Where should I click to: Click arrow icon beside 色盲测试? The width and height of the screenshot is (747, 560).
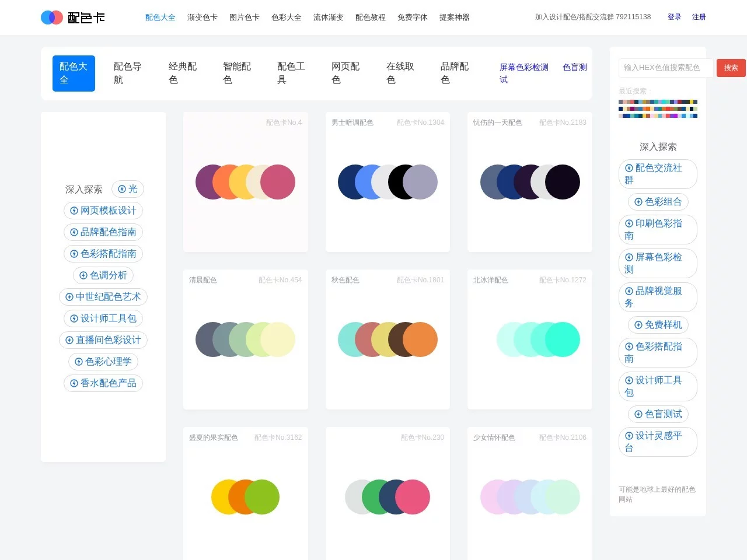(x=638, y=414)
